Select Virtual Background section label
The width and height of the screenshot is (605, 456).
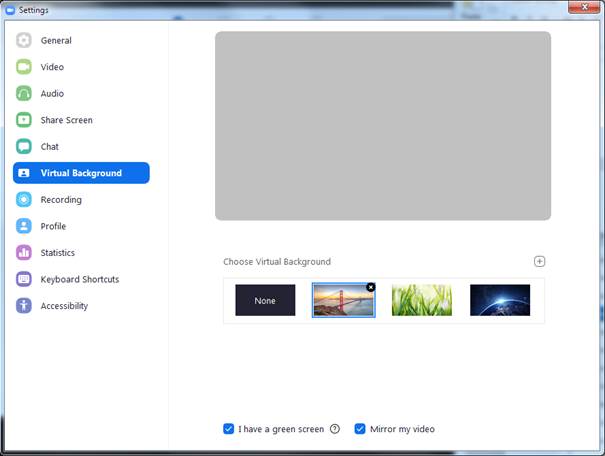(81, 173)
